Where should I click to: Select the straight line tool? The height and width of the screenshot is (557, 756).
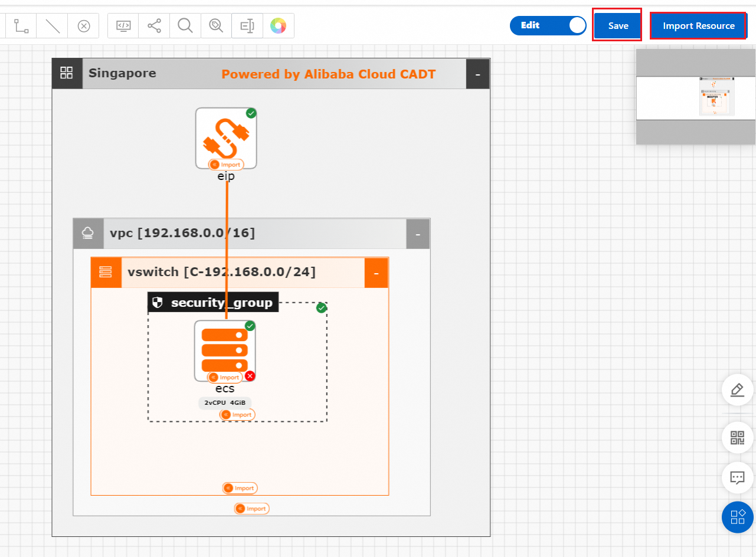(x=53, y=26)
